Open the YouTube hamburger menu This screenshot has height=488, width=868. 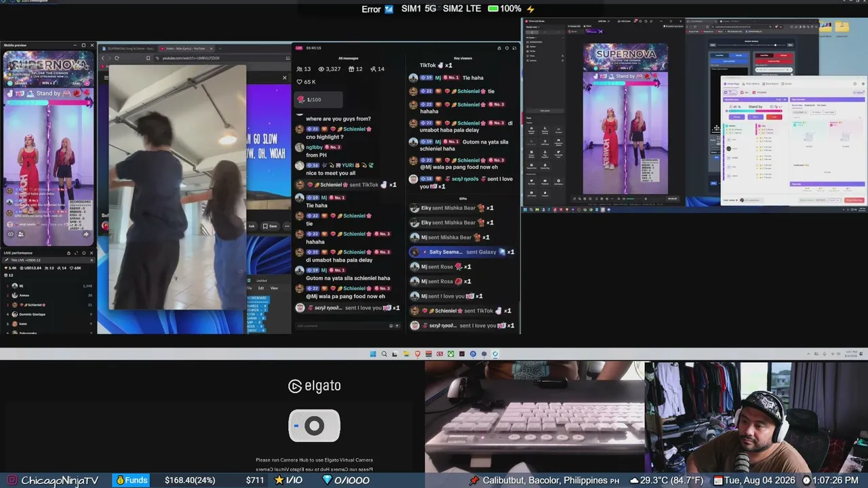click(x=106, y=77)
